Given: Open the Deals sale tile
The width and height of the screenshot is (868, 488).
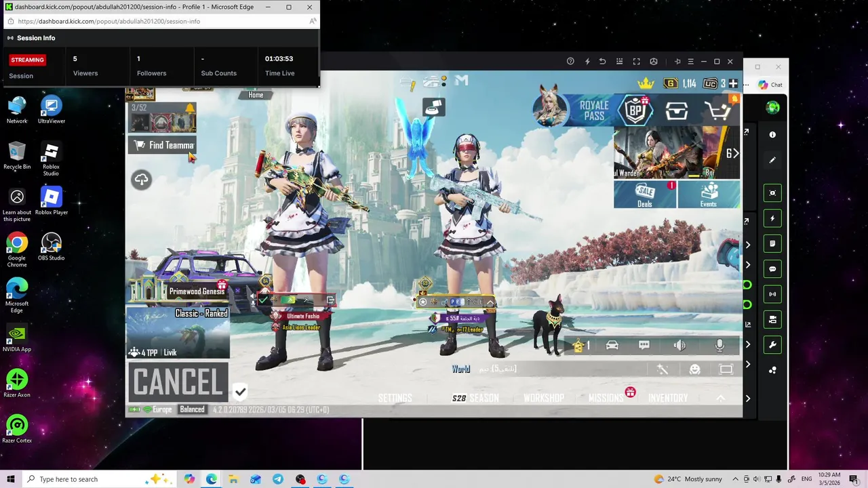Looking at the screenshot, I should coord(645,195).
